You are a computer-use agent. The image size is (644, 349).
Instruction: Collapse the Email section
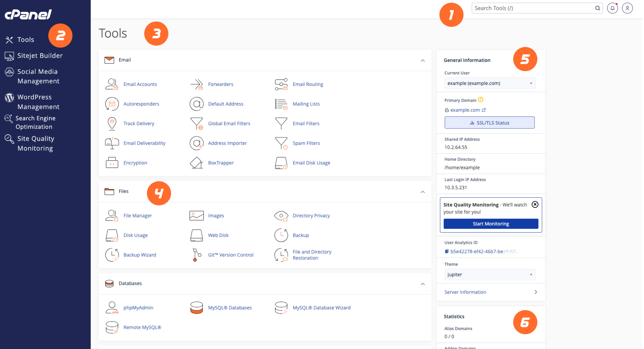423,60
